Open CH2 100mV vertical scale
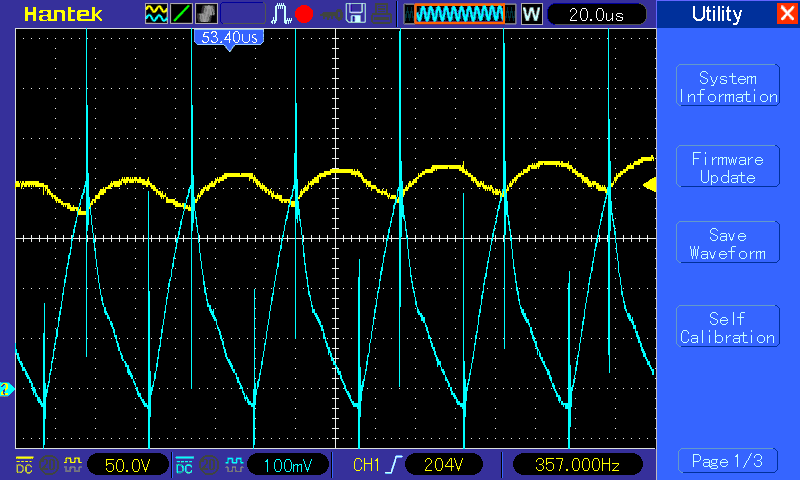 pos(286,465)
